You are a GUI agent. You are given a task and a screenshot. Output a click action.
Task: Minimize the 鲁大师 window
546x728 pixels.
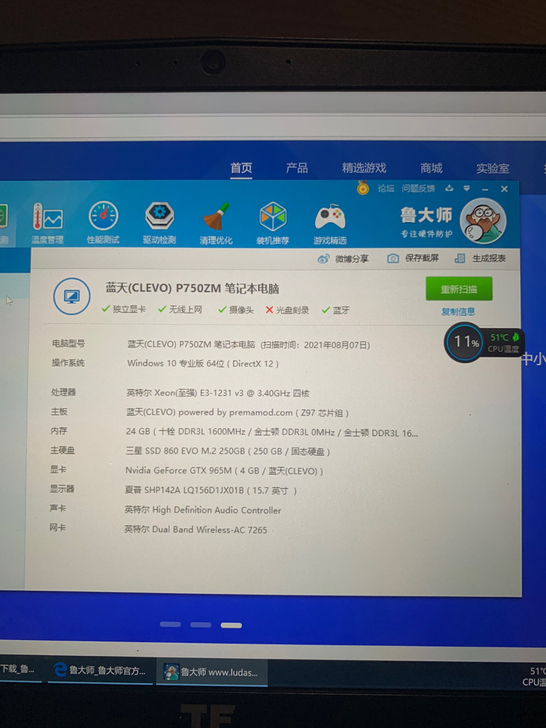[485, 189]
